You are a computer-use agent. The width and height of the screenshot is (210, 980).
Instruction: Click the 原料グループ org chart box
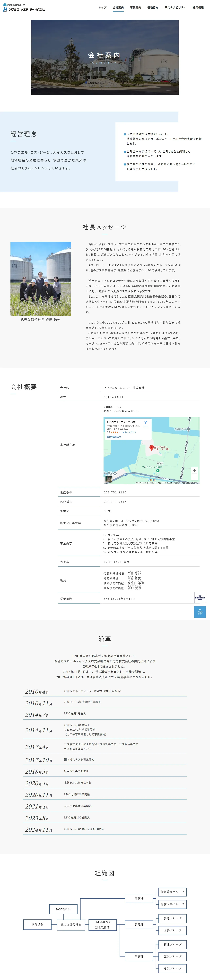173,931
